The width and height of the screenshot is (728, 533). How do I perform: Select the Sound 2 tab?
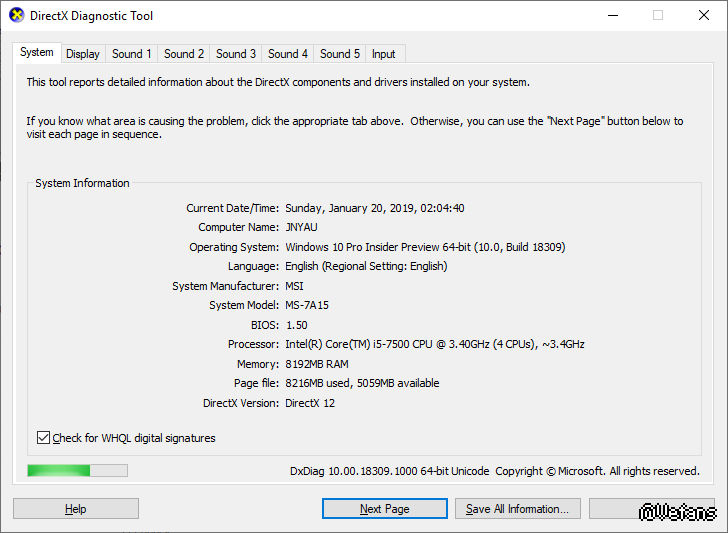click(184, 54)
